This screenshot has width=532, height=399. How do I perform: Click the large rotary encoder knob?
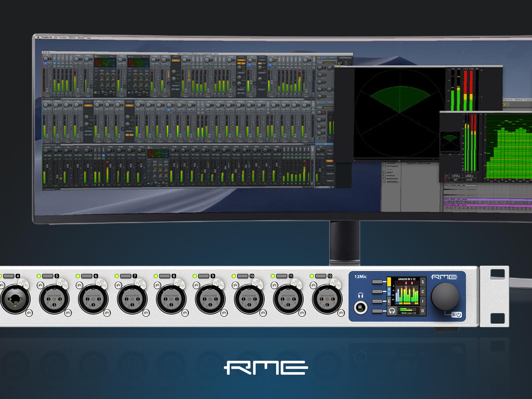pos(445,296)
